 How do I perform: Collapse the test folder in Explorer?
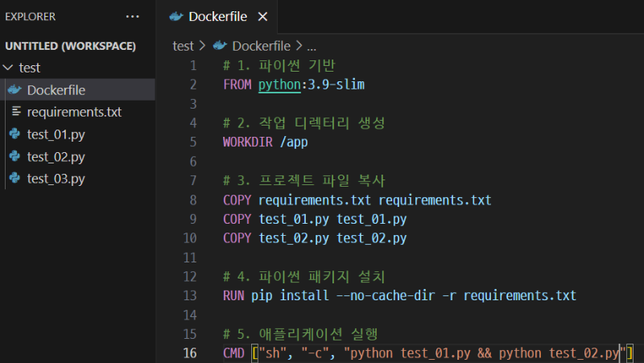pos(8,68)
